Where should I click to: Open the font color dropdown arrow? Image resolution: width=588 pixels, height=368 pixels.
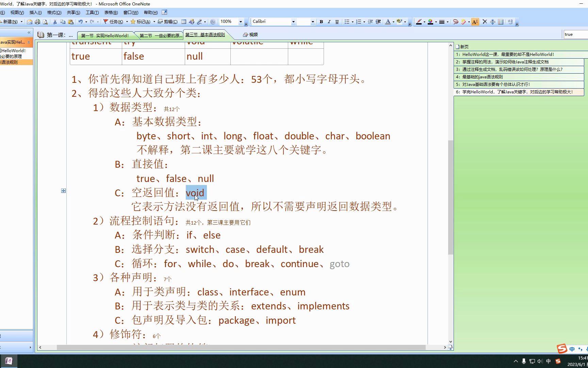pos(393,22)
